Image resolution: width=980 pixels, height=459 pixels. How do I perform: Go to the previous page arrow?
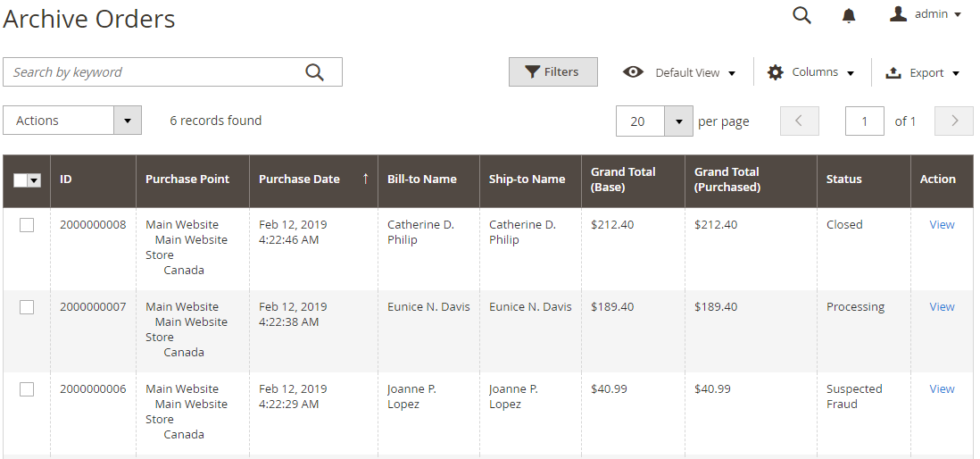point(799,121)
